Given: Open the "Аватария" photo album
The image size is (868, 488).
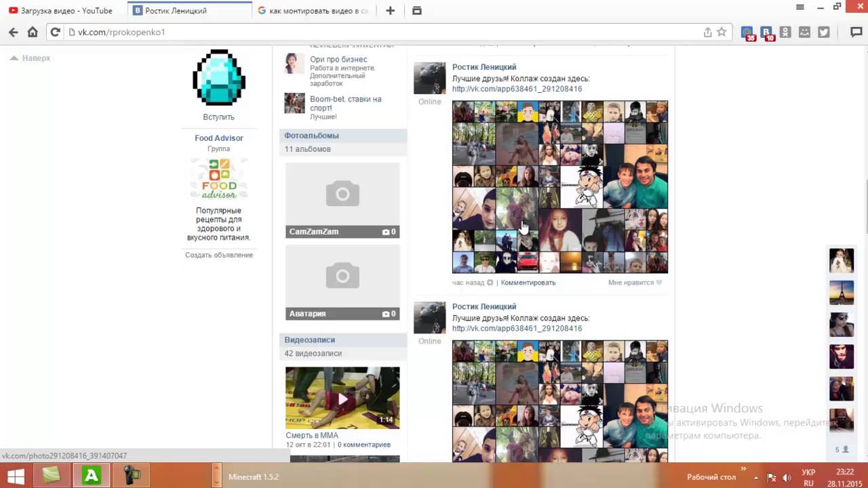Looking at the screenshot, I should tap(342, 283).
